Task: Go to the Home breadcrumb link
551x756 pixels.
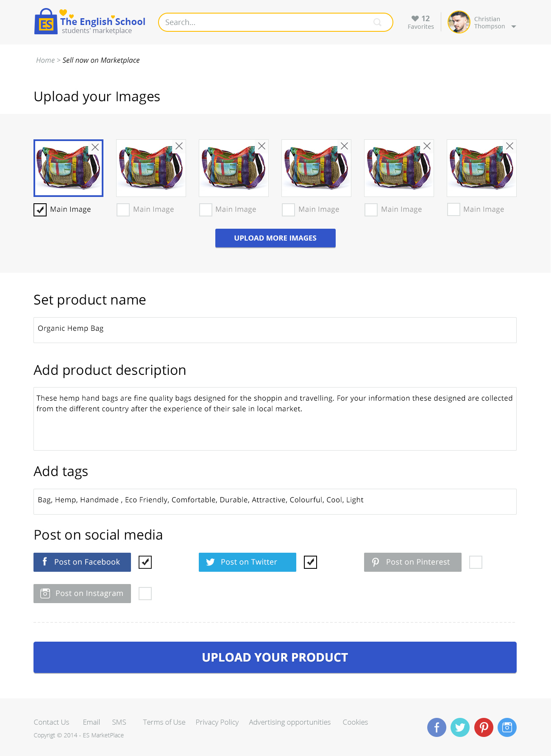Action: 45,60
